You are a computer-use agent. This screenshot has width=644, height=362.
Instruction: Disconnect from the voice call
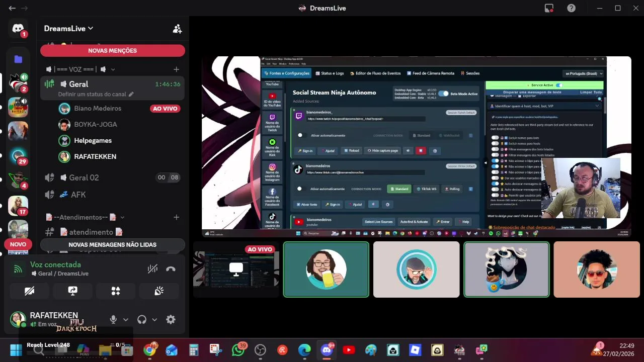[x=171, y=269]
